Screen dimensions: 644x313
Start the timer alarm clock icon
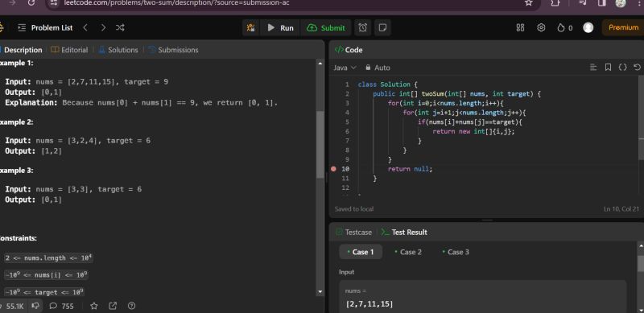point(363,28)
